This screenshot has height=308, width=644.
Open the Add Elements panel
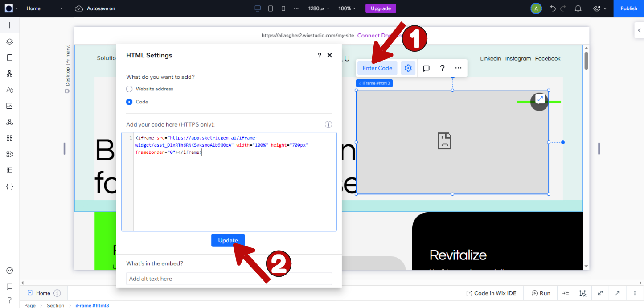tap(9, 25)
